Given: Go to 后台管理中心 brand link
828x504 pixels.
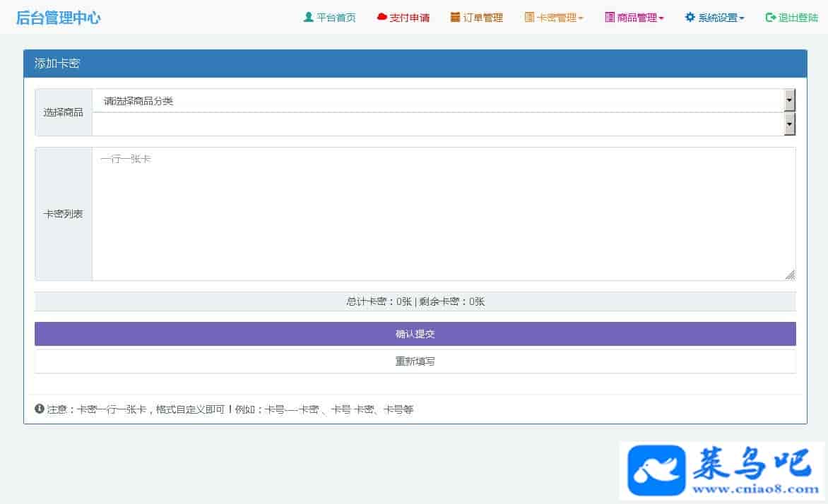Looking at the screenshot, I should click(x=58, y=18).
